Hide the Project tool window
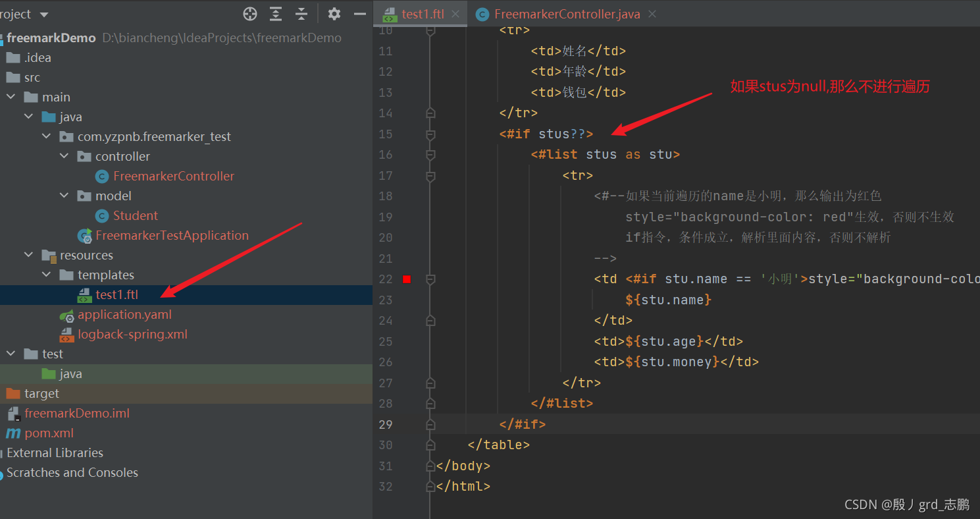Screen dimensions: 980x519 tap(359, 14)
